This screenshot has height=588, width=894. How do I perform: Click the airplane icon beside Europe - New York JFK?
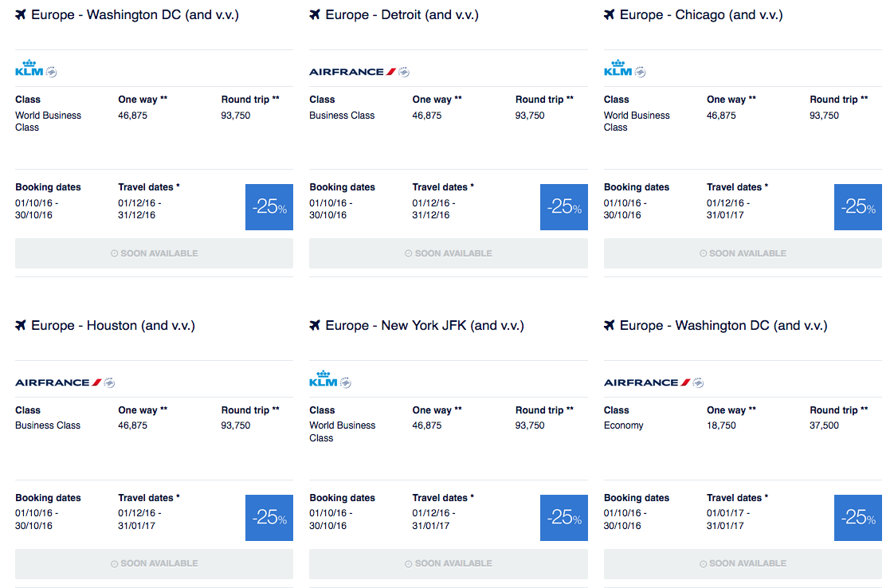pyautogui.click(x=315, y=325)
